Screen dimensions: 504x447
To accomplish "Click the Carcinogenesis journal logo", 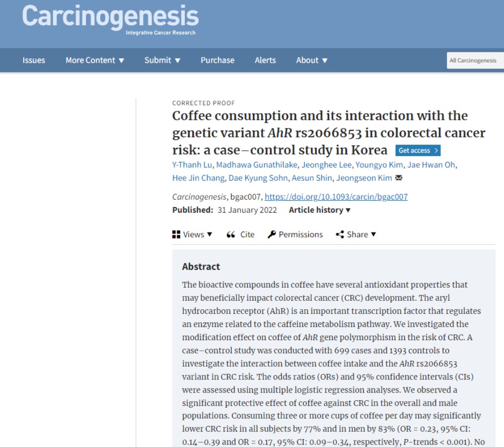I will point(110,18).
